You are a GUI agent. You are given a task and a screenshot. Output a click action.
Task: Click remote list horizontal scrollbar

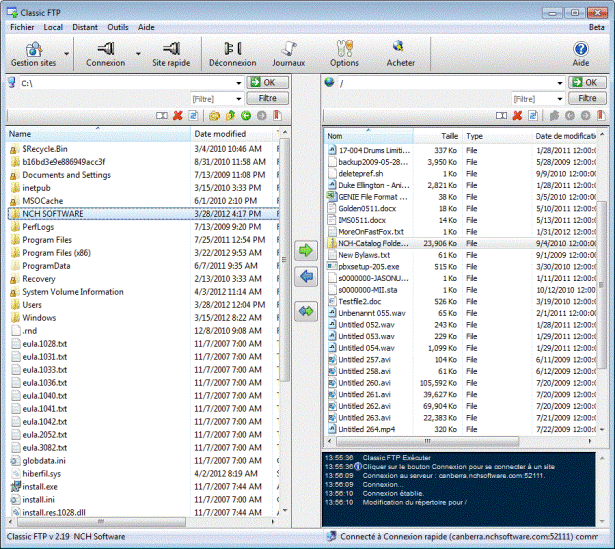pos(428,441)
